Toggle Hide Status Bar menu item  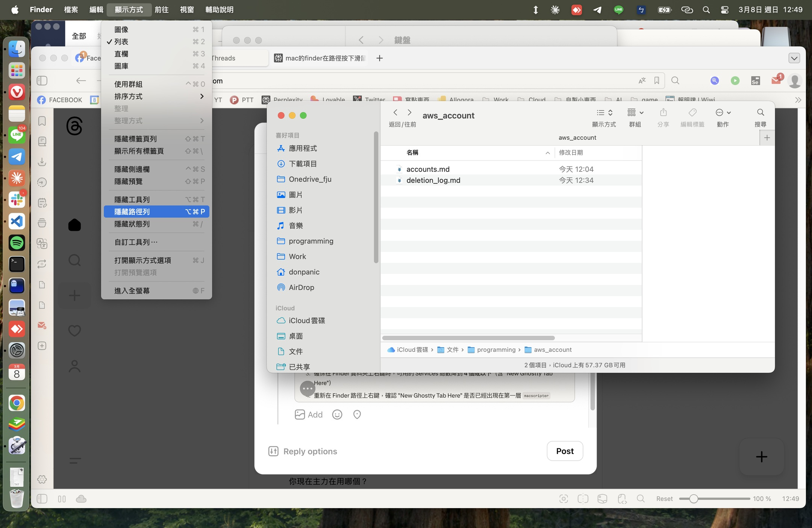tap(156, 224)
